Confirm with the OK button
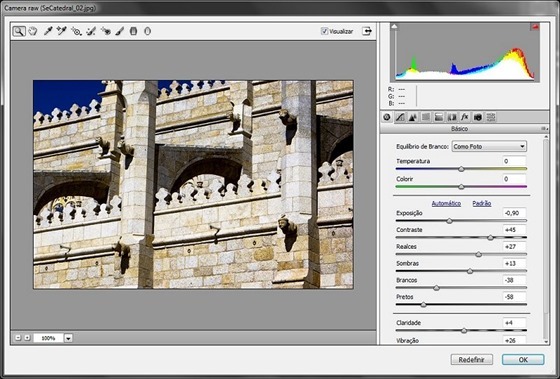This screenshot has height=379, width=560. tap(523, 359)
